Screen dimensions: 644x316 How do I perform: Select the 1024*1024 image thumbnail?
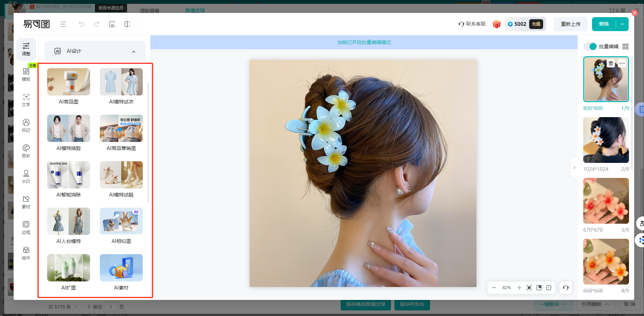[x=606, y=140]
